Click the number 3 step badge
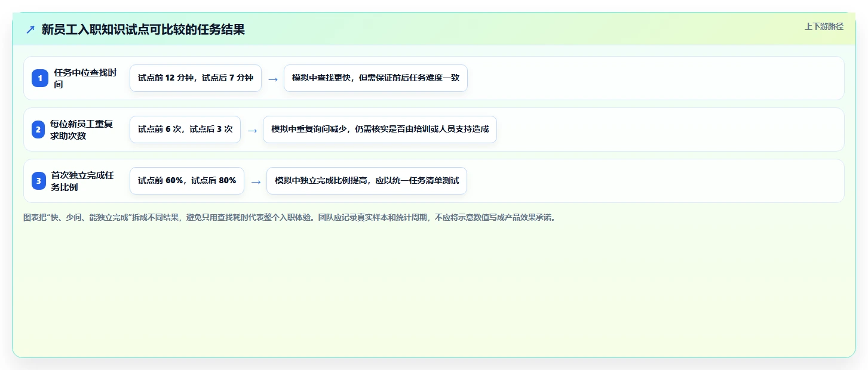 [x=39, y=181]
